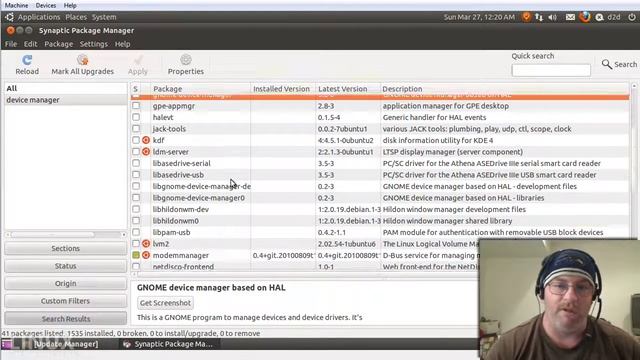Toggle checkbox for libasedrive-serial package

136,163
